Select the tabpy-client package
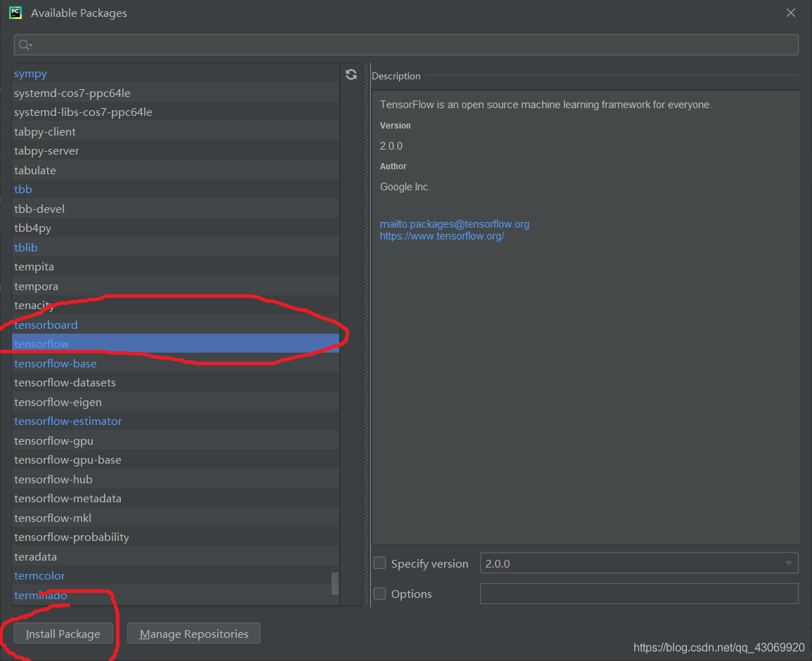The width and height of the screenshot is (812, 661). 176,131
